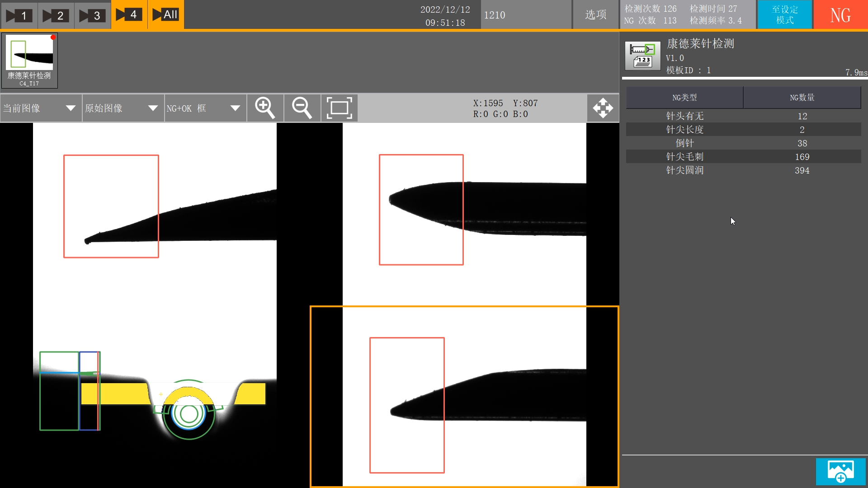This screenshot has height=488, width=868.
Task: Toggle the All cameras view button
Action: [165, 15]
